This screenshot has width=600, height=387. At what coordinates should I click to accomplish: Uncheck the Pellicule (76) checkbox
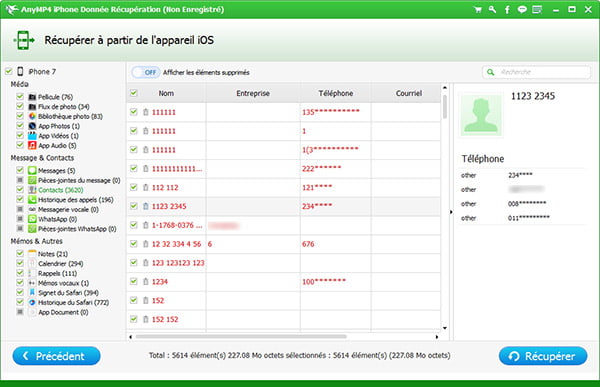(20, 96)
